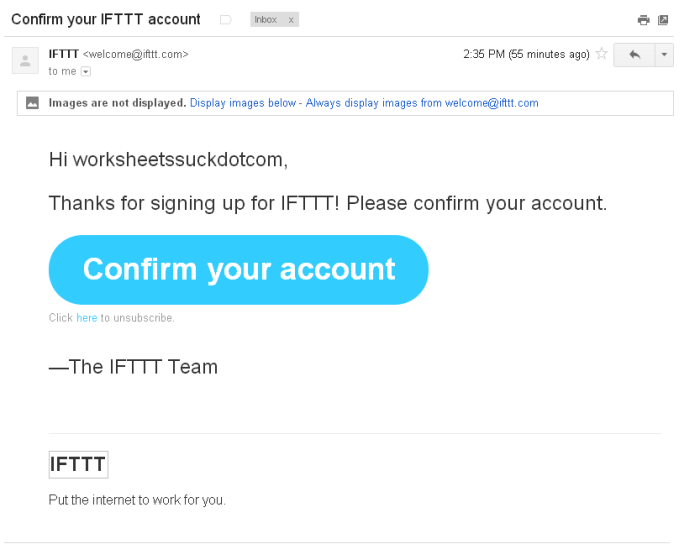Viewport: 700px width, 544px height.
Task: Open the email in a new window
Action: coord(663,20)
